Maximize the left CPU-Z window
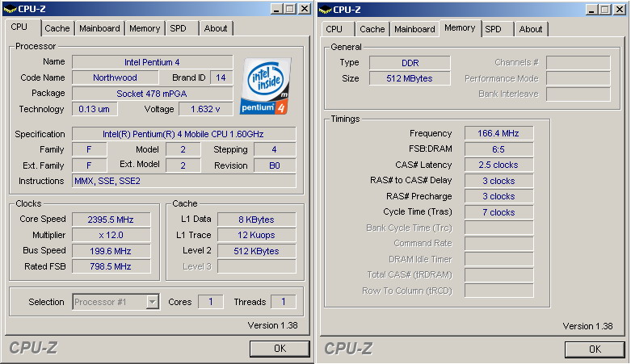631x364 pixels. (x=289, y=9)
